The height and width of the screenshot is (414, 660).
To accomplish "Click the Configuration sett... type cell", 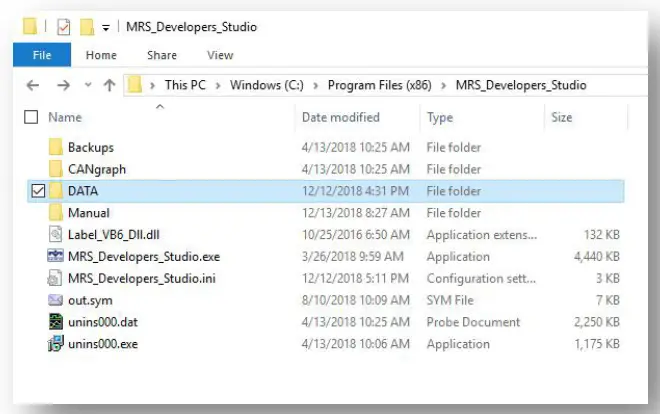I will tap(482, 279).
